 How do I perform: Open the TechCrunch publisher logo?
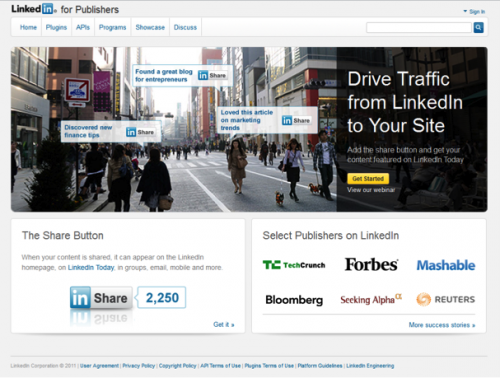[x=294, y=265]
